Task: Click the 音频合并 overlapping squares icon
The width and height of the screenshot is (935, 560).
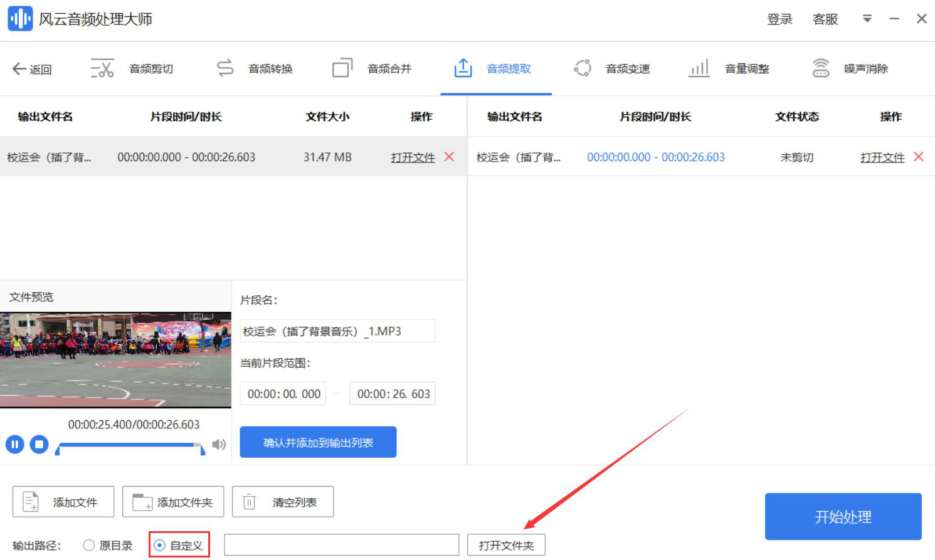Action: 342,68
